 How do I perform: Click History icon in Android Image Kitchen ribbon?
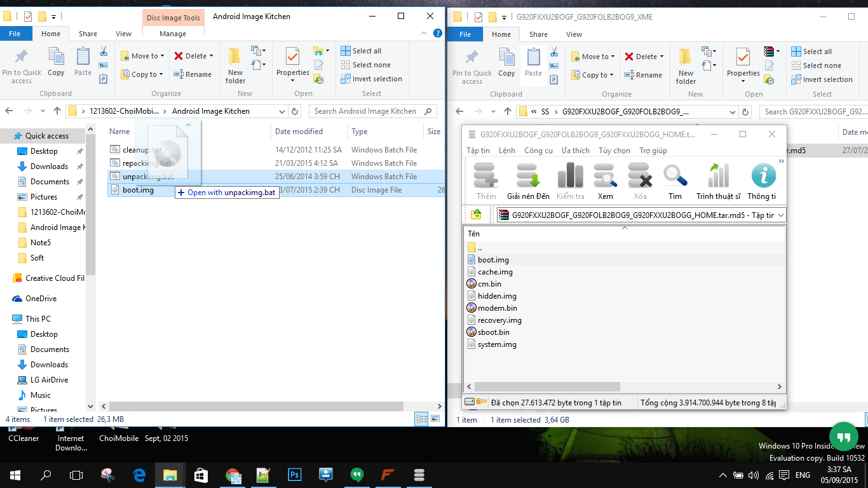coord(319,79)
